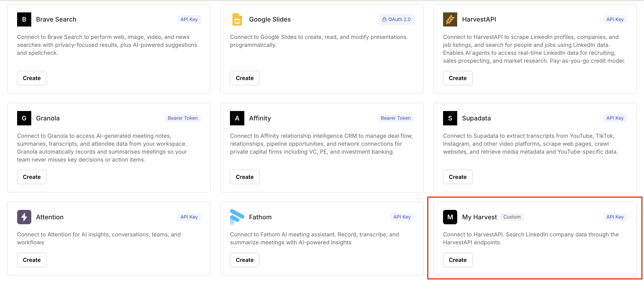Click Create under the Fathom connector

point(245,260)
